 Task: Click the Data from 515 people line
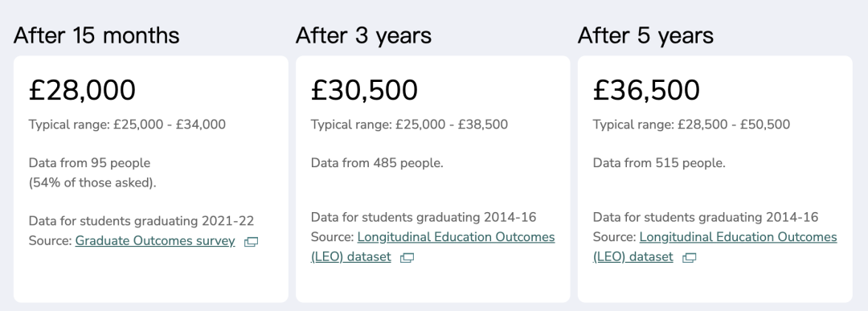point(659,163)
